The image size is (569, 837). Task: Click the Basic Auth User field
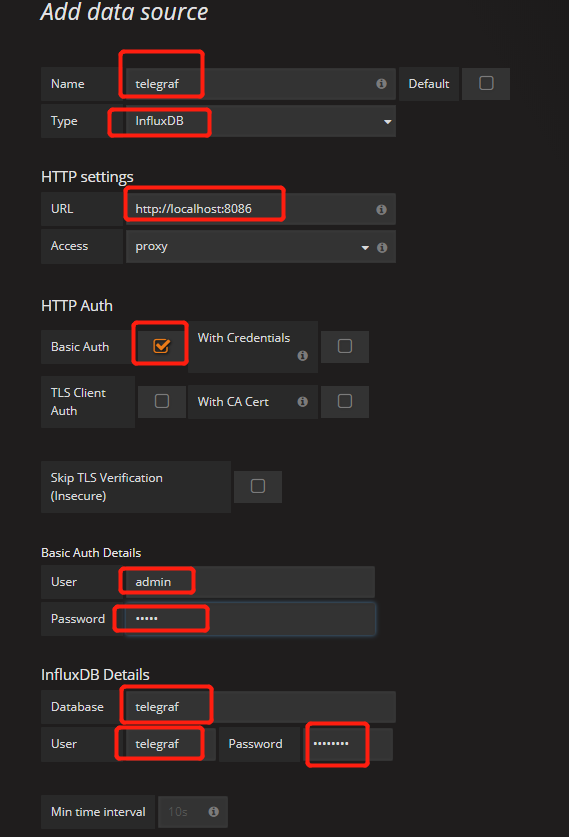[250, 582]
